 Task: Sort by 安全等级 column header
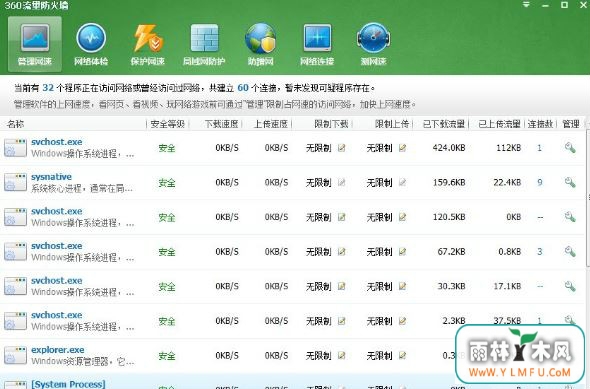tap(167, 124)
